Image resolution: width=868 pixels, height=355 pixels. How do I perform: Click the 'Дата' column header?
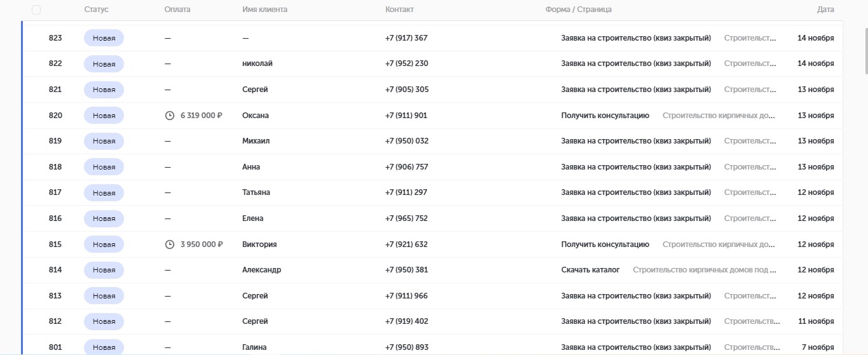coord(825,10)
